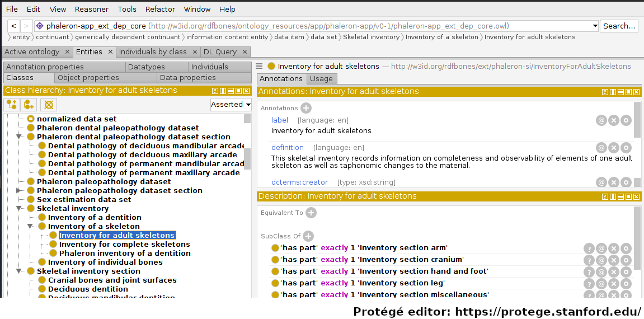Viewport: 644px width, 319px height.
Task: Explain inference for 'Inventory section leg' axiom
Action: click(x=589, y=283)
